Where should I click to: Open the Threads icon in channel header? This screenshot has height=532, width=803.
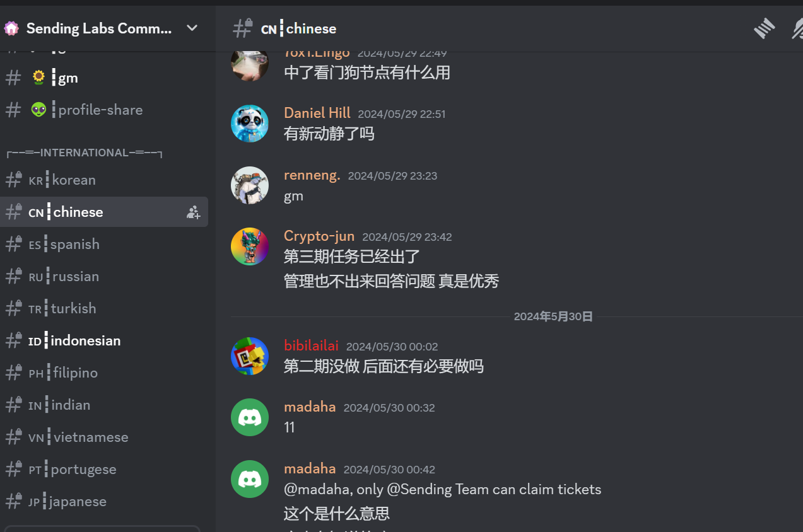764,28
